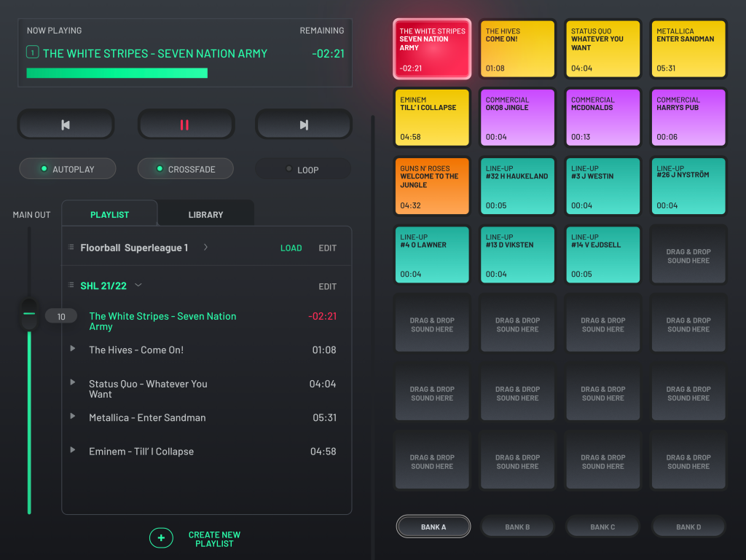Image resolution: width=746 pixels, height=560 pixels.
Task: Skip to the previous track
Action: click(x=66, y=125)
